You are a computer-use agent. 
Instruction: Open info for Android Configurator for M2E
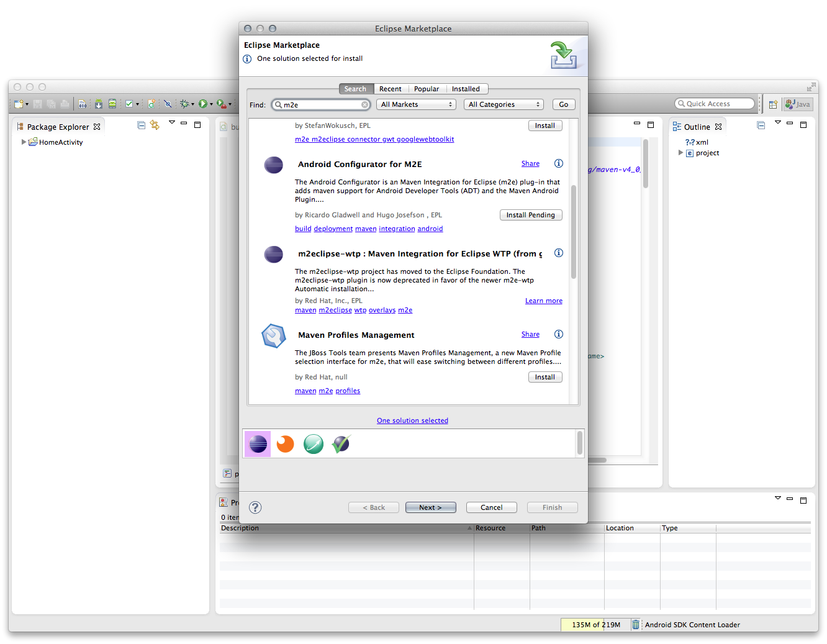[559, 163]
